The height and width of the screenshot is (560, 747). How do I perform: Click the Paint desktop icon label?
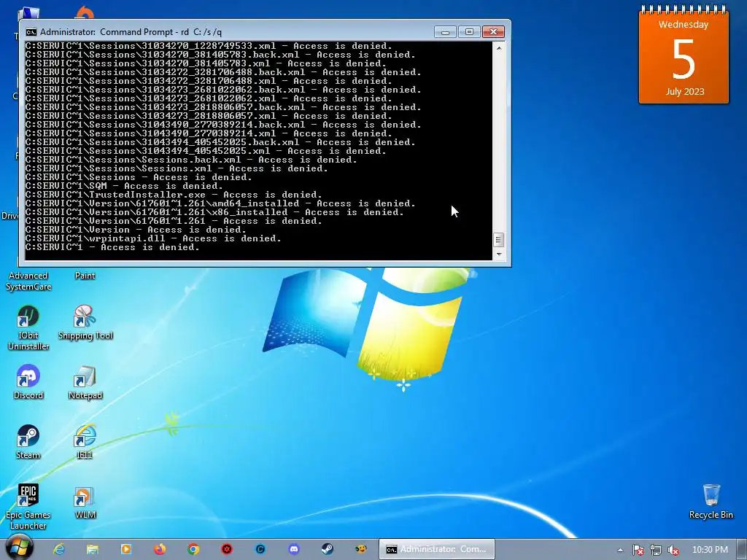tap(85, 276)
